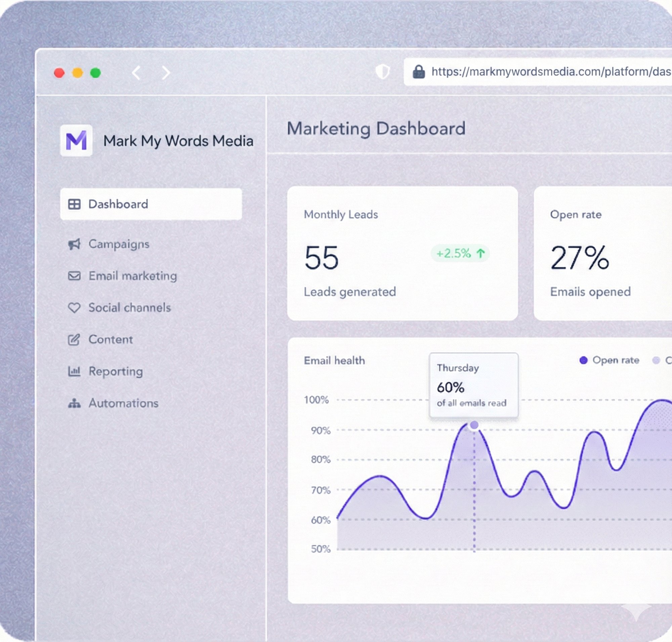672x642 pixels.
Task: Click the browser URL address field
Action: 547,72
